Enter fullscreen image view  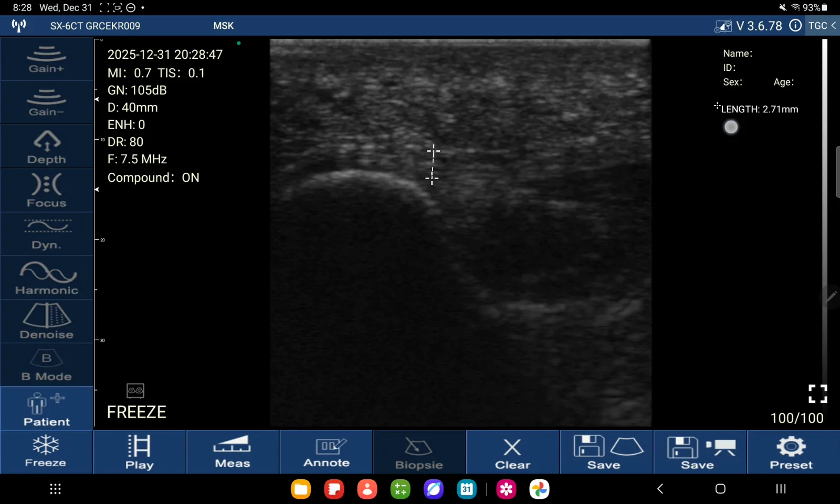(817, 394)
